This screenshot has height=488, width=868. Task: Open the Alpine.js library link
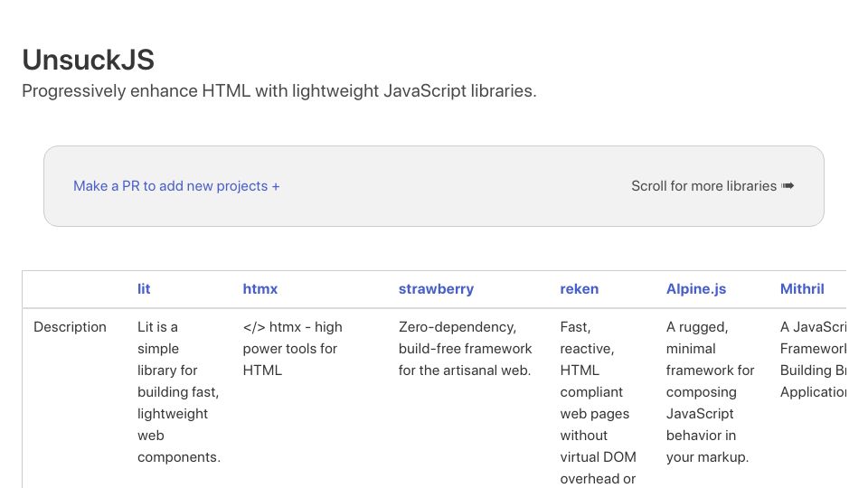[x=696, y=289]
